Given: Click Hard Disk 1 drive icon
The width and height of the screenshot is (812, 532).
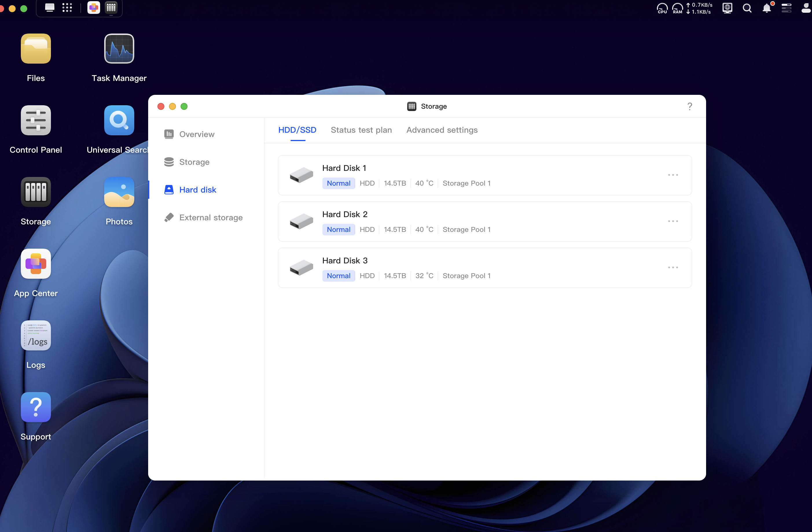Looking at the screenshot, I should 301,175.
